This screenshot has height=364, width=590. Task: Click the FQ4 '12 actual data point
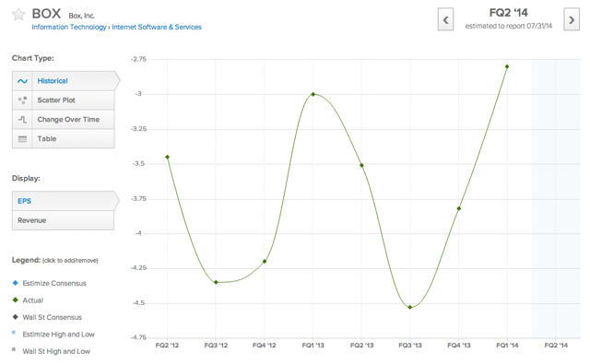(x=265, y=262)
